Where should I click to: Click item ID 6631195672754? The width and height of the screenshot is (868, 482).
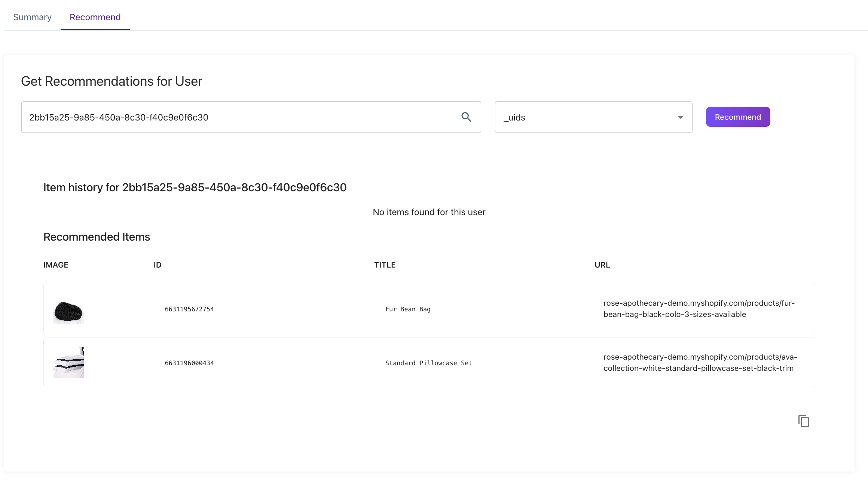[x=189, y=309]
